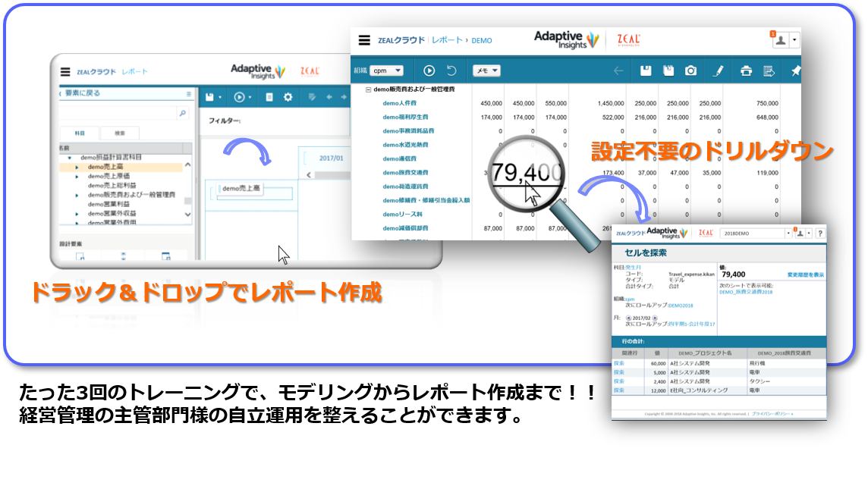Collapse the demo損益計算書科目 tree node
Screen dimensions: 868x489
(69, 158)
